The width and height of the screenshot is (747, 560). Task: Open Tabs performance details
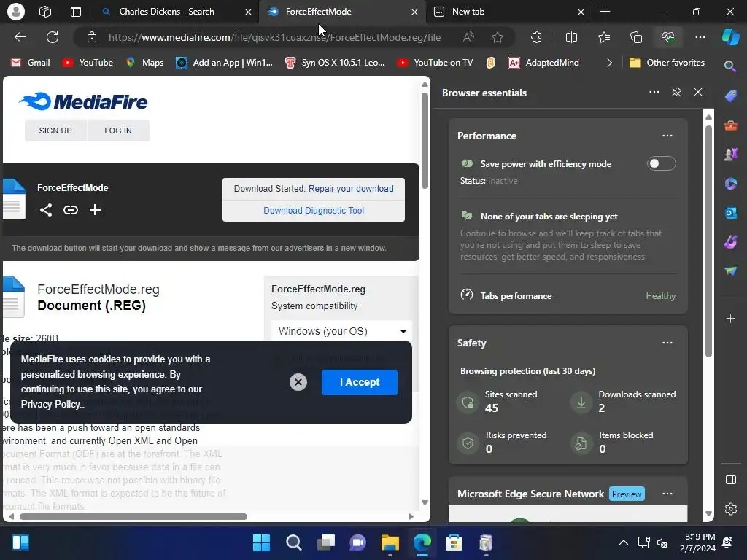568,296
